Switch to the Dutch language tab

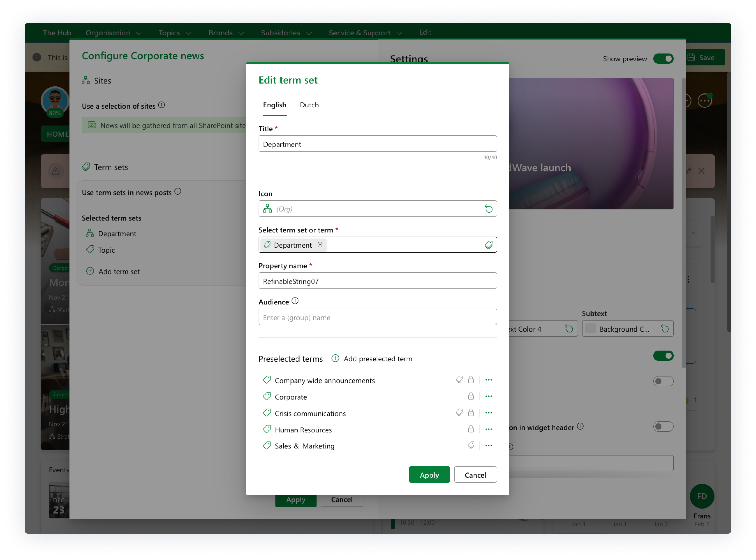click(309, 105)
